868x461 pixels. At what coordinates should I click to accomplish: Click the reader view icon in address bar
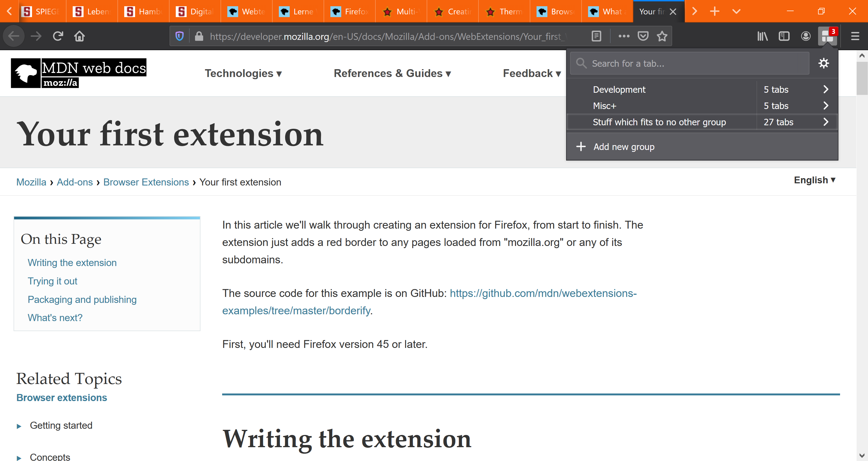[x=596, y=36]
